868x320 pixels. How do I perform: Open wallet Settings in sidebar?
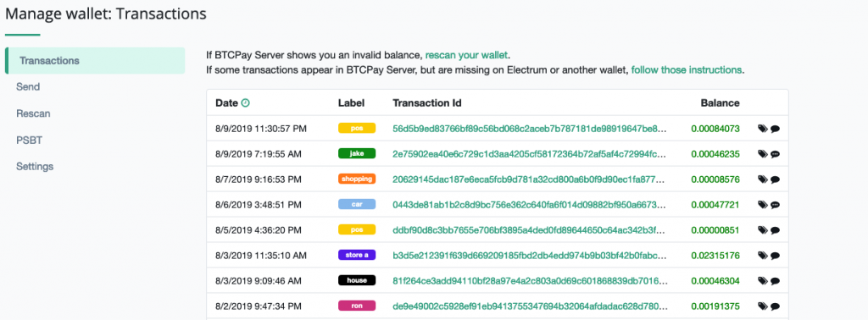34,167
